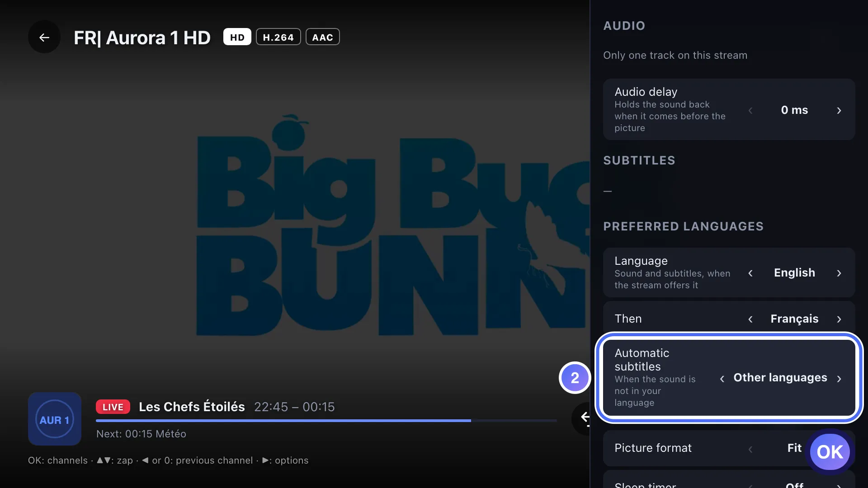Click the HD quality badge
868x488 pixels.
point(237,37)
